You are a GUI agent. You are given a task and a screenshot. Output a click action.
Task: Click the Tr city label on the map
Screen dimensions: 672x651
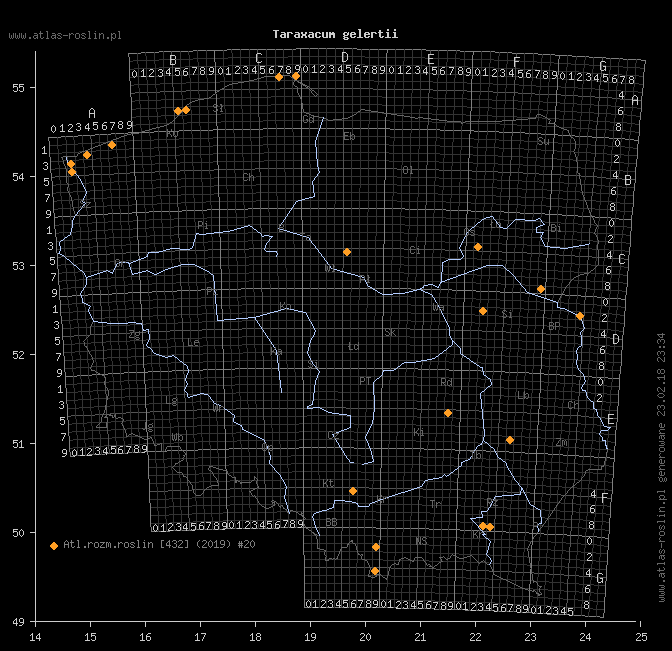(435, 504)
